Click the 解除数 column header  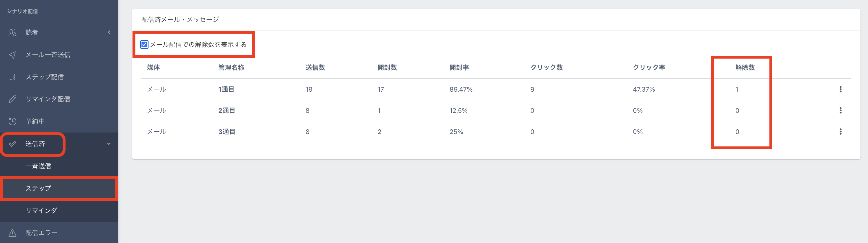(x=745, y=67)
